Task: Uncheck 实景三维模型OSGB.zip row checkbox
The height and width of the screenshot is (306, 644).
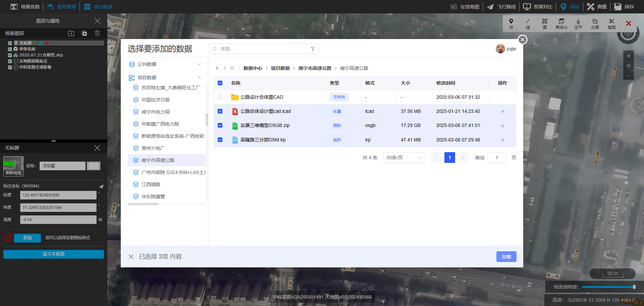Action: pos(220,125)
